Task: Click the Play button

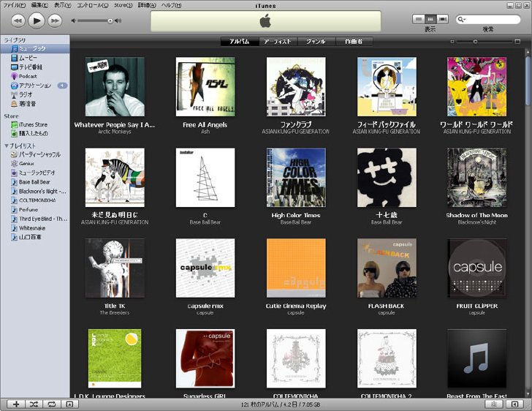Action: pos(37,20)
